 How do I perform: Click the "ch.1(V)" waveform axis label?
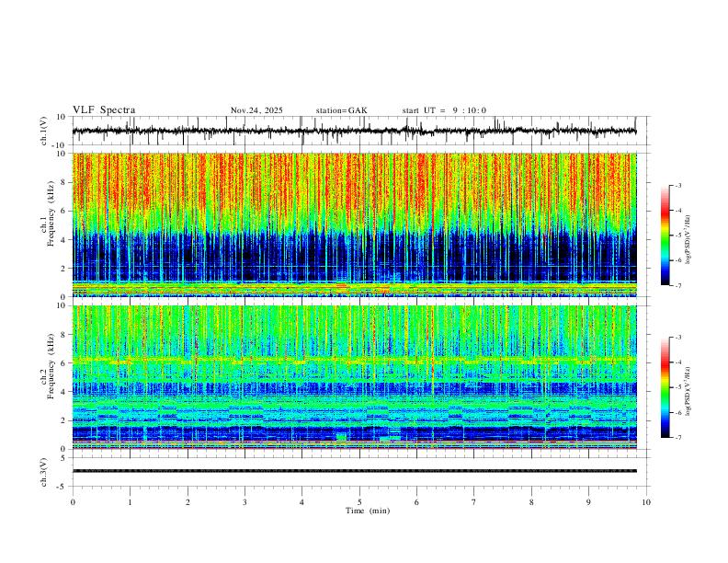(43, 131)
